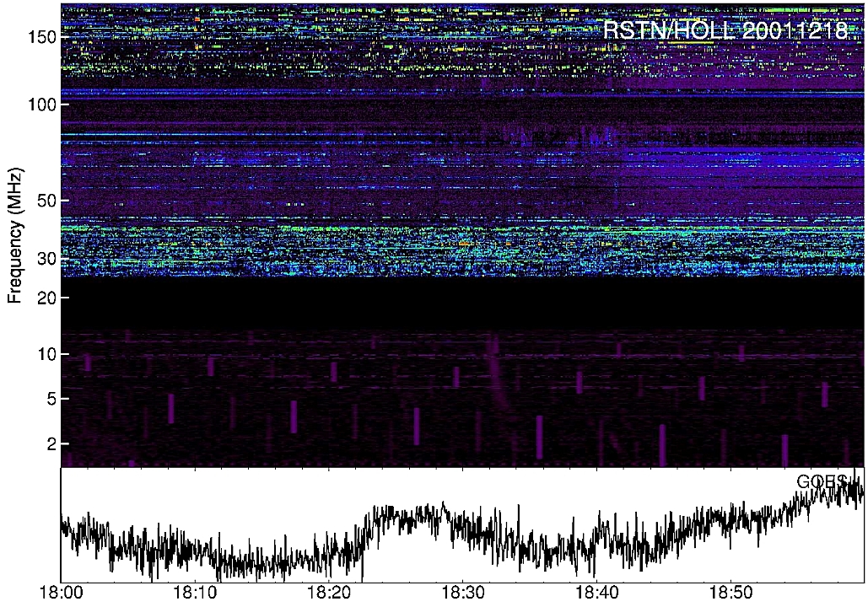Click the 5 frequency tick label
868x607 pixels.
(51, 399)
